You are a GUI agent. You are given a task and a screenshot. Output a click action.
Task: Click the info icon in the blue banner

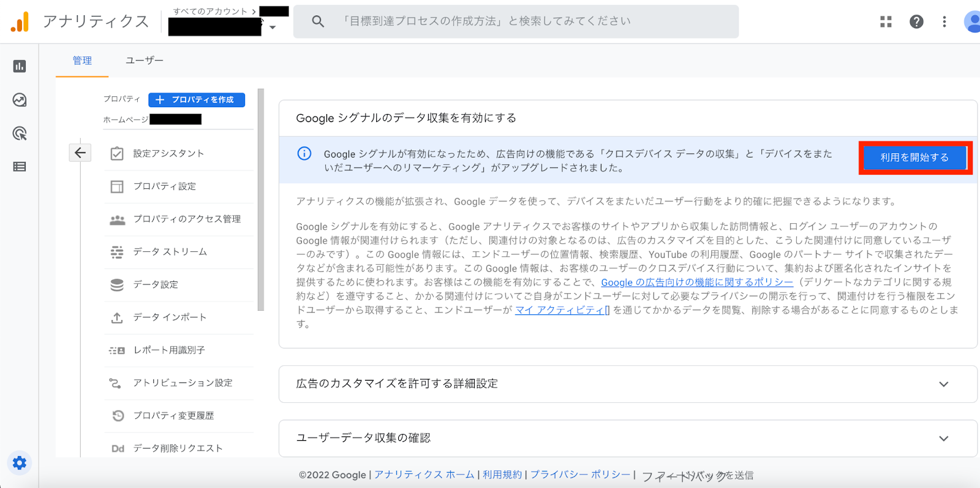(304, 153)
